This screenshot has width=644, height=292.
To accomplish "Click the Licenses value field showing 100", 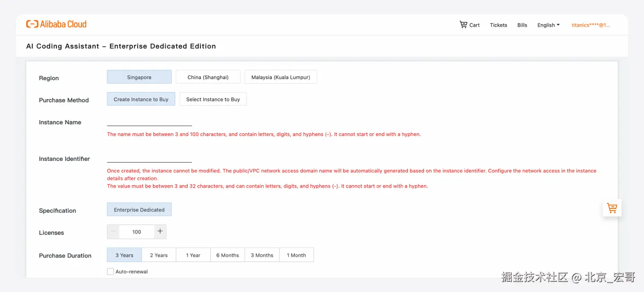I will 137,232.
